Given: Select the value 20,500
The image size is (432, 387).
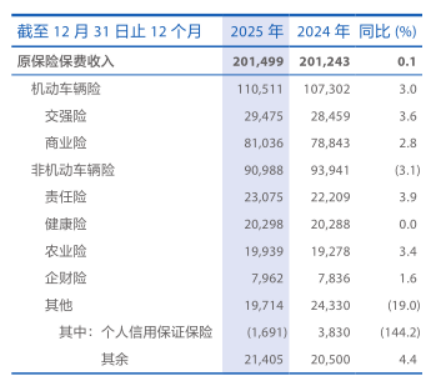Looking at the screenshot, I should (330, 360).
